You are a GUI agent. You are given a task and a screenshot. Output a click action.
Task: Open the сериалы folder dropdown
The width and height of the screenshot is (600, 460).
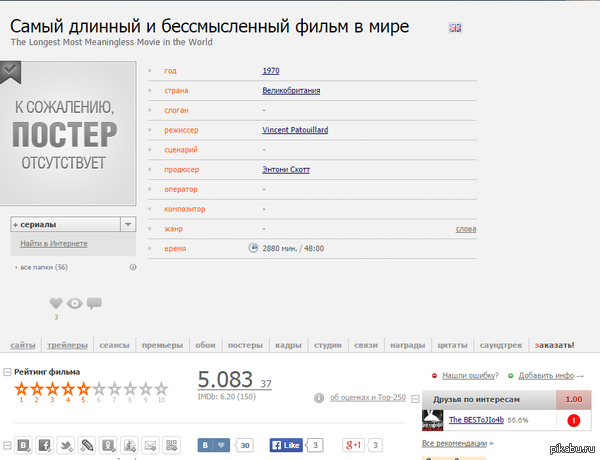point(127,225)
